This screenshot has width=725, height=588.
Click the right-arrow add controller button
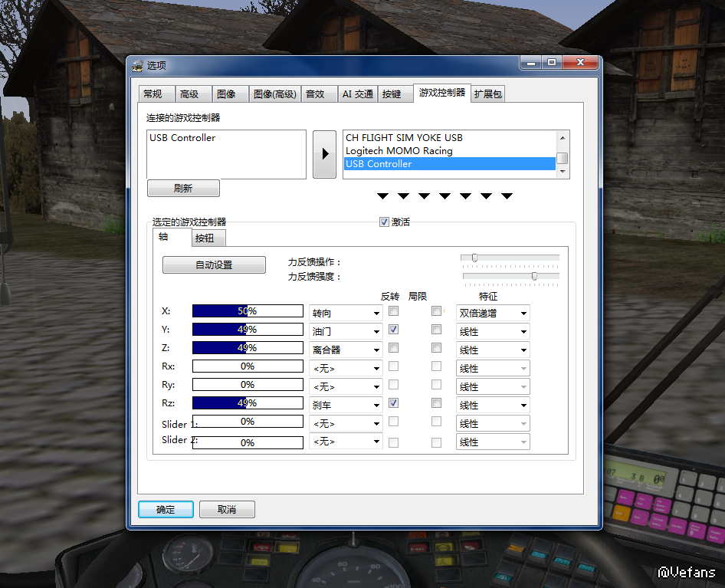(324, 154)
